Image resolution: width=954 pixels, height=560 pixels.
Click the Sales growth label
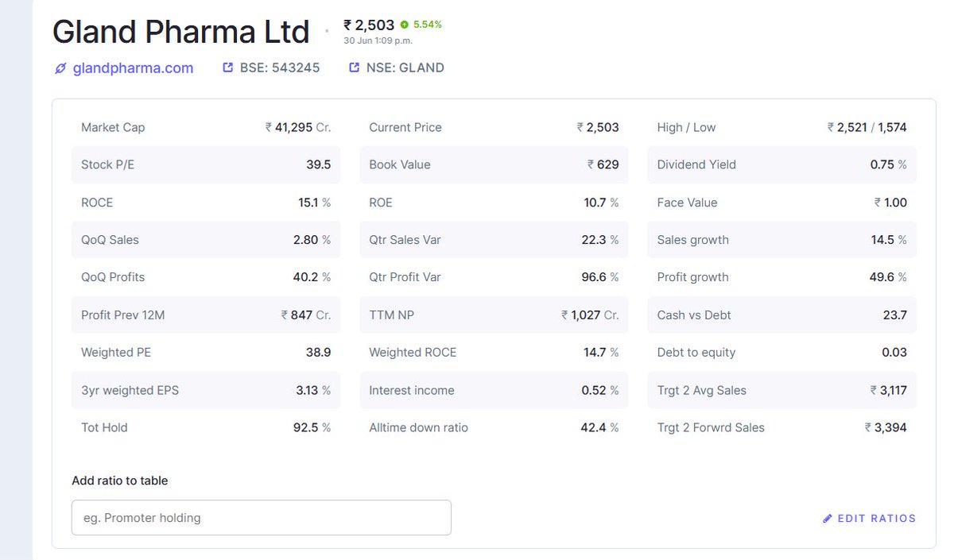(x=692, y=240)
